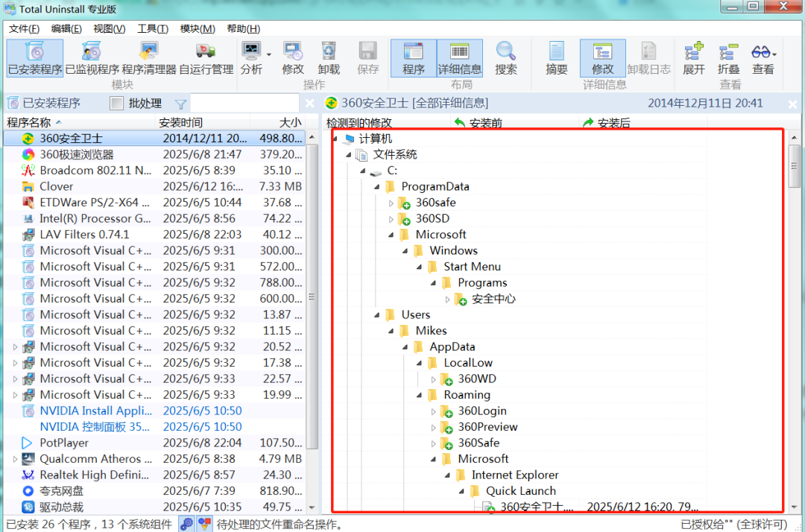Collapse the ProgramData folder node

click(x=377, y=187)
